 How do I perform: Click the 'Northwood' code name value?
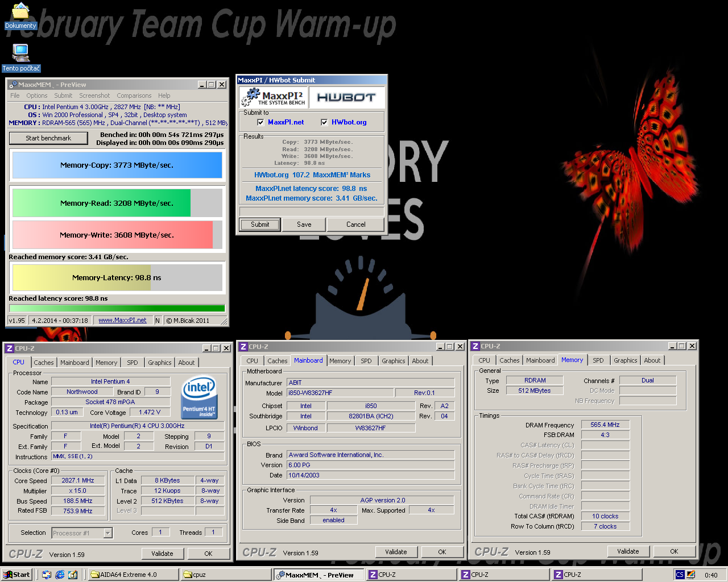pos(82,392)
